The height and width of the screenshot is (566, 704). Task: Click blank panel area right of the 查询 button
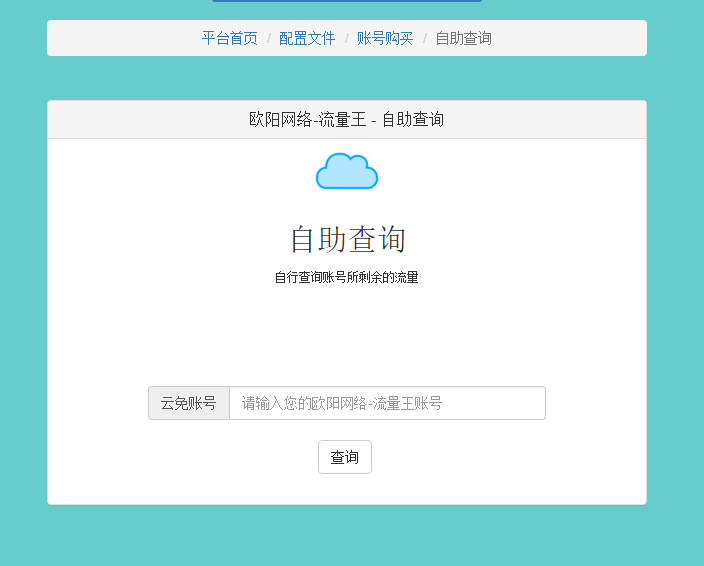500,457
